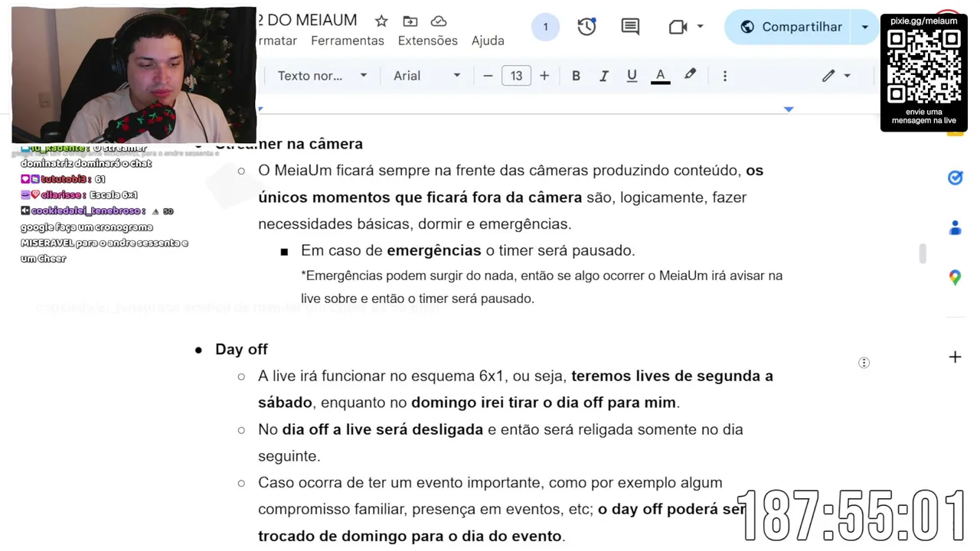Get add-ons with plus icon in side panel
The image size is (980, 551).
955,357
